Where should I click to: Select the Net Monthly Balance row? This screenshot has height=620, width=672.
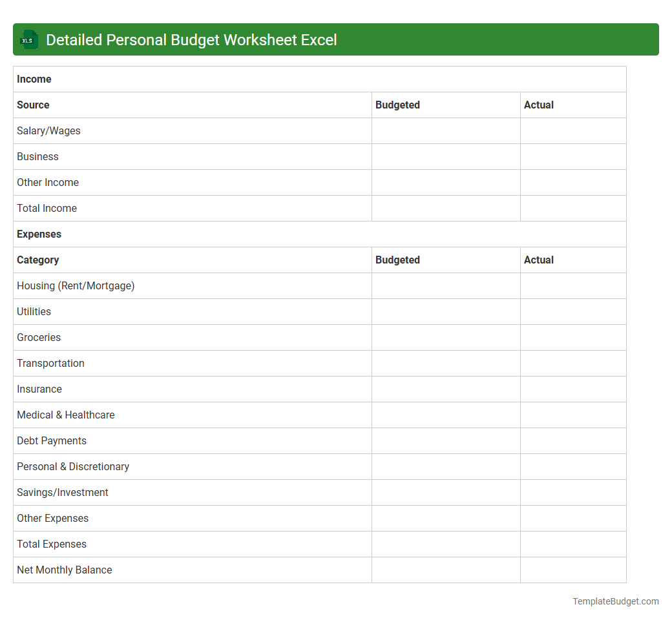pos(64,570)
